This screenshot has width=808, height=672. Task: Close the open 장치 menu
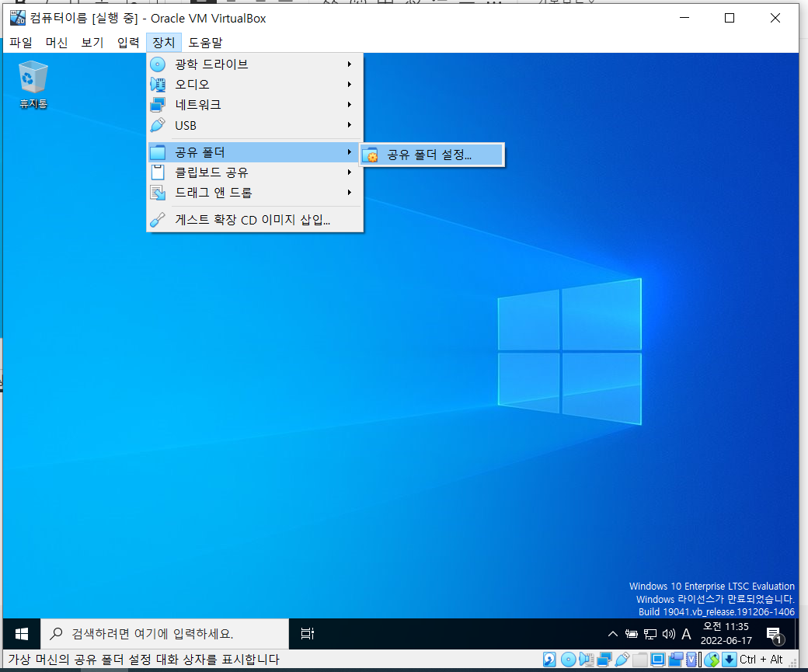pos(164,43)
